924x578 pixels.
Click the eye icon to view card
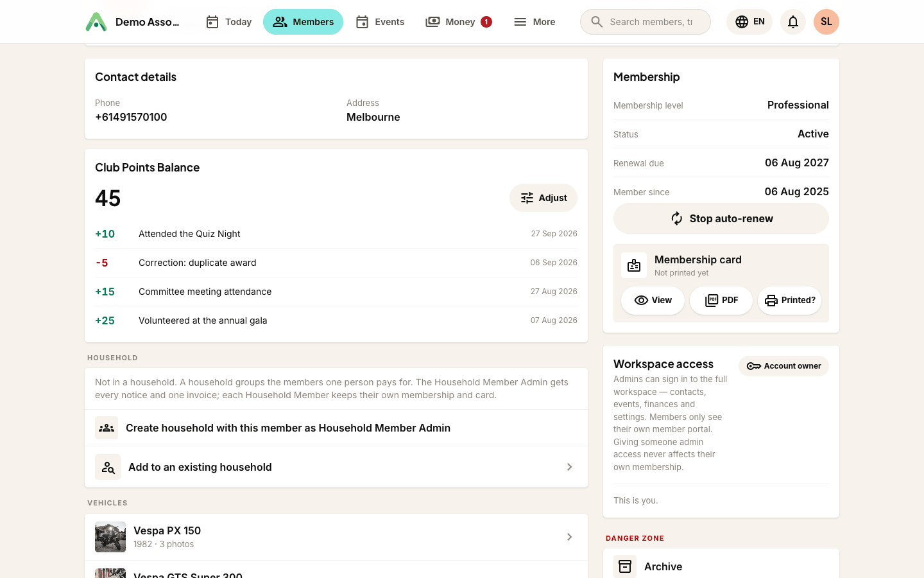(641, 301)
